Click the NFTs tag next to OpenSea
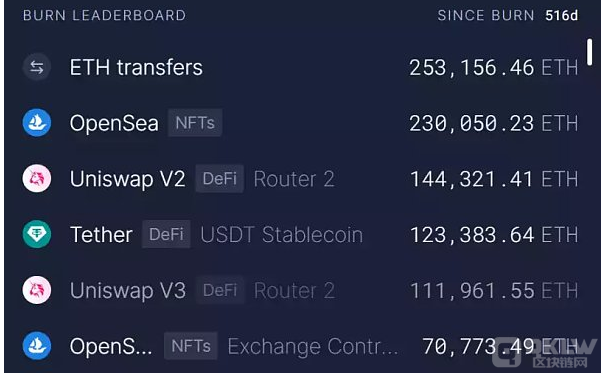The image size is (601, 373). coord(195,123)
